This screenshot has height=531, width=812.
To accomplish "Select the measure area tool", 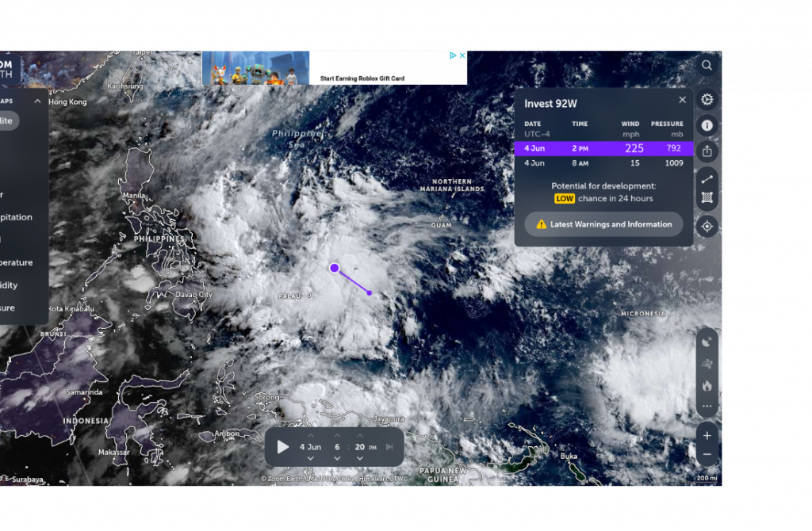I will tap(707, 198).
